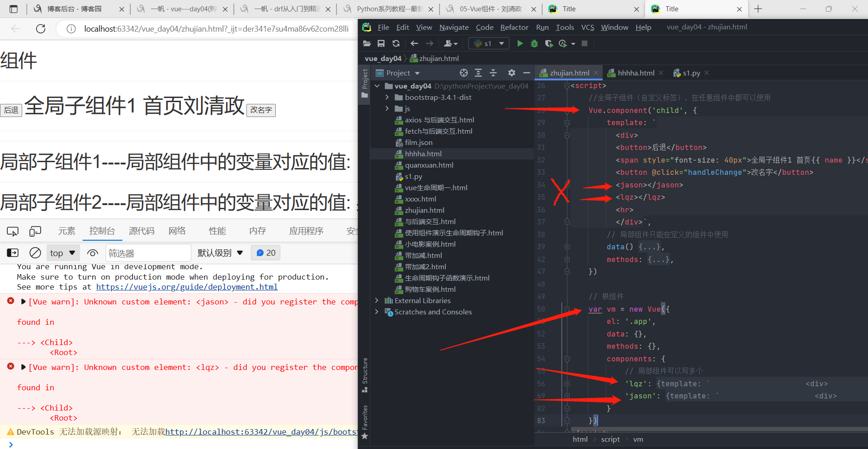868x449 pixels.
Task: Click the browser tab actions icon at top left
Action: [14, 9]
